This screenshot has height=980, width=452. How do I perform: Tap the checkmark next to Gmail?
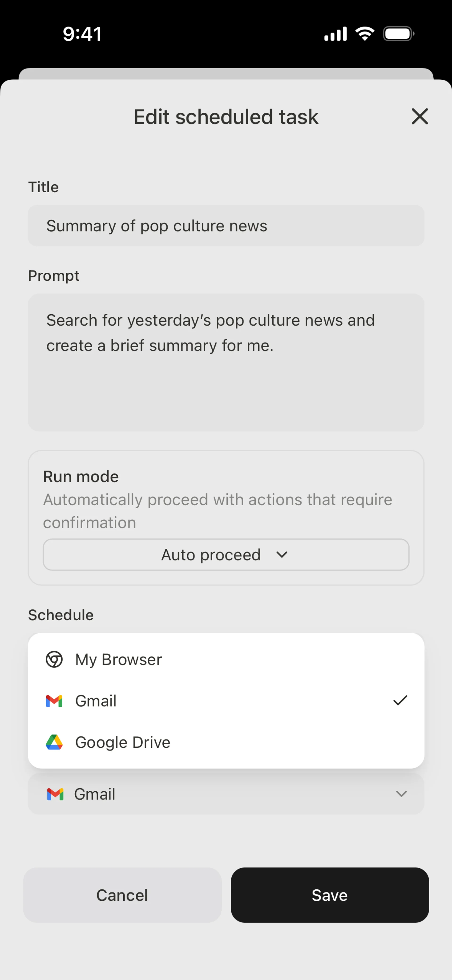[400, 700]
